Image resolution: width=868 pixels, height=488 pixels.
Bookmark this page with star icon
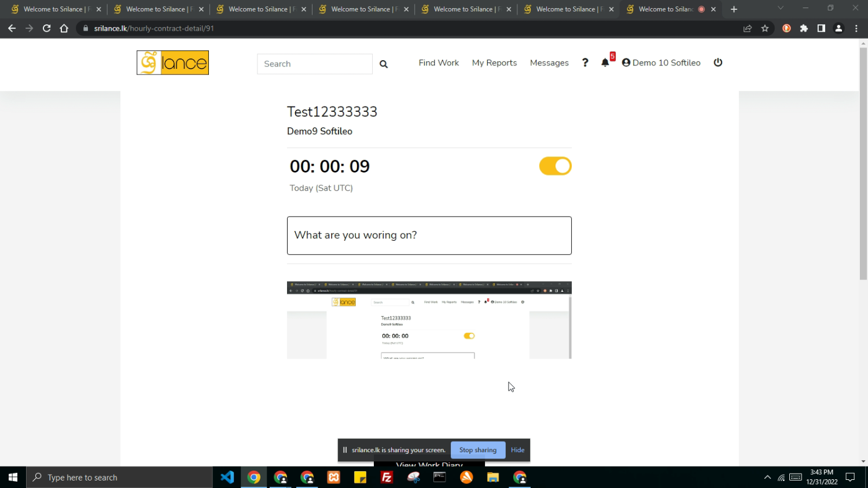click(765, 28)
